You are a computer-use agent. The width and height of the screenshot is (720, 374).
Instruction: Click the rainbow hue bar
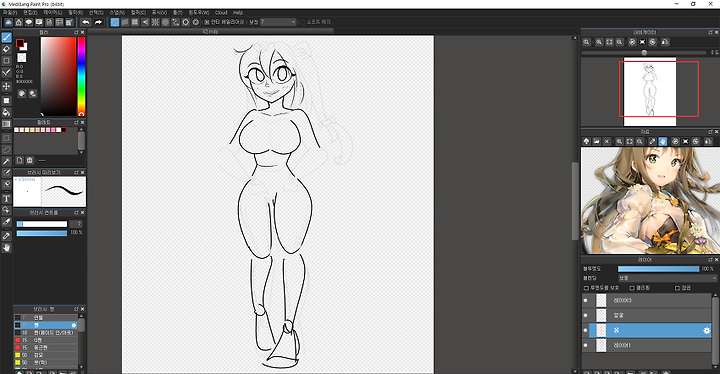(81, 76)
